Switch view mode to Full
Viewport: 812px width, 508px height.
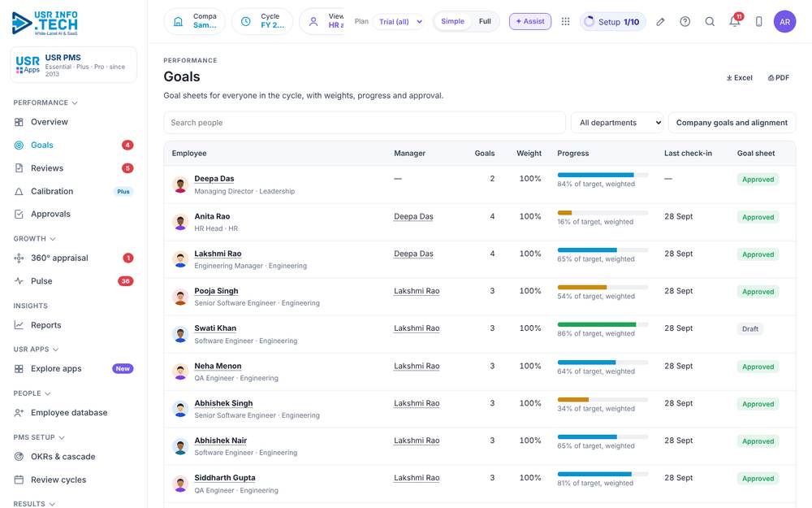coord(485,21)
